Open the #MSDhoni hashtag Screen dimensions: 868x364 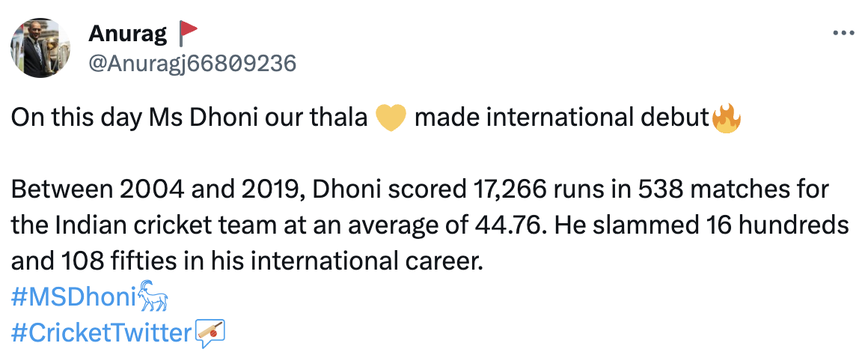pyautogui.click(x=72, y=298)
